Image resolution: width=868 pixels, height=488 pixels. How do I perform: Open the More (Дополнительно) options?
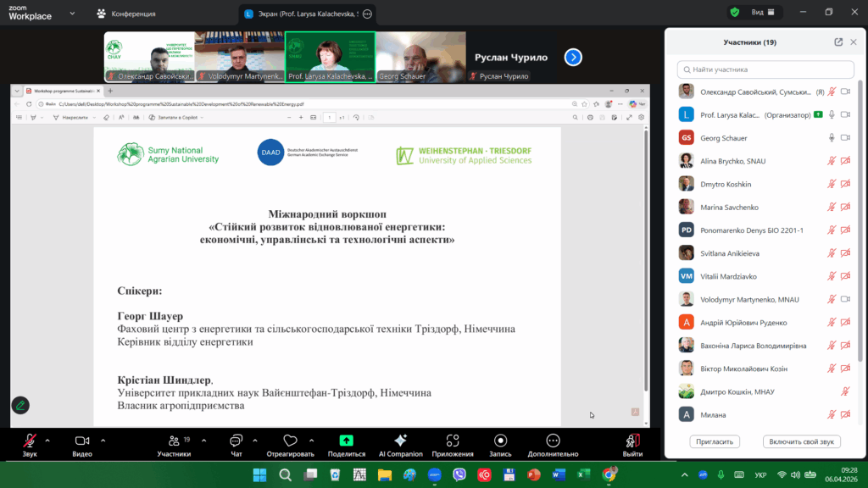coord(553,441)
